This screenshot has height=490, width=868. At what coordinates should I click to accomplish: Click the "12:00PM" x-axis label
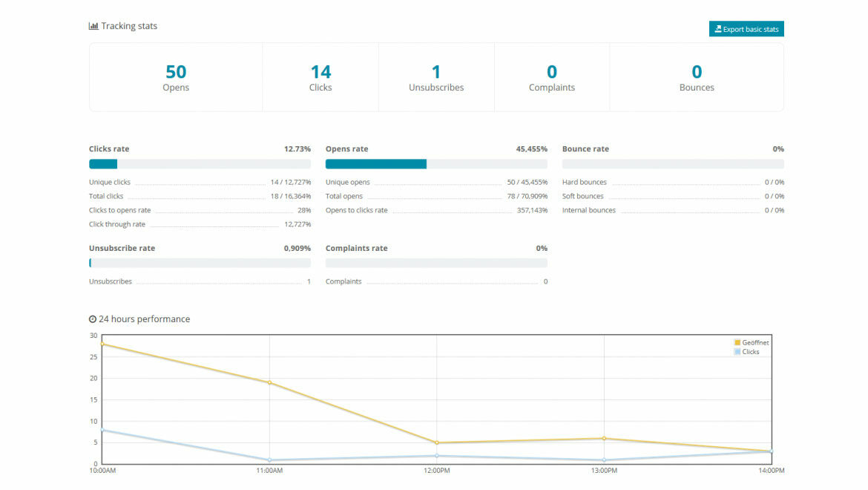click(437, 471)
